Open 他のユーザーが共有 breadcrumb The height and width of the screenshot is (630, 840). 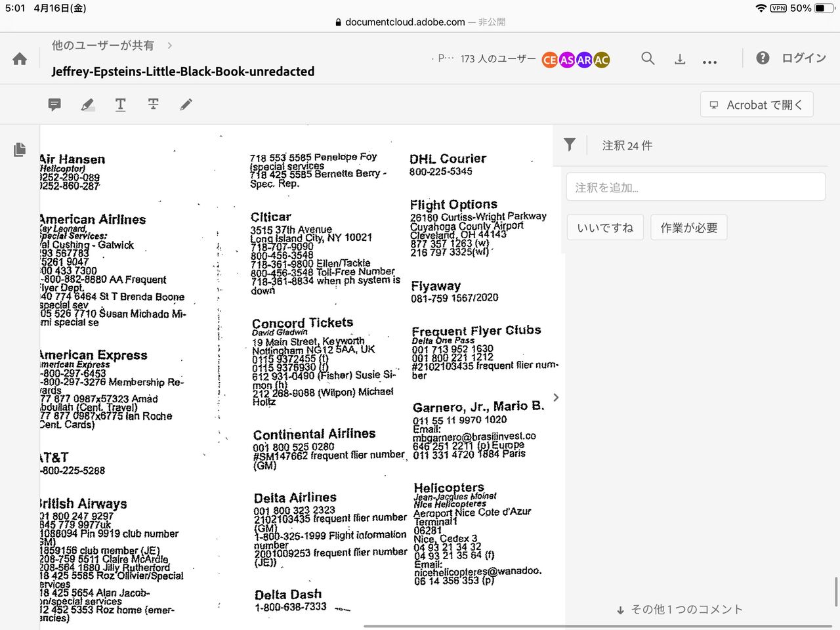103,45
